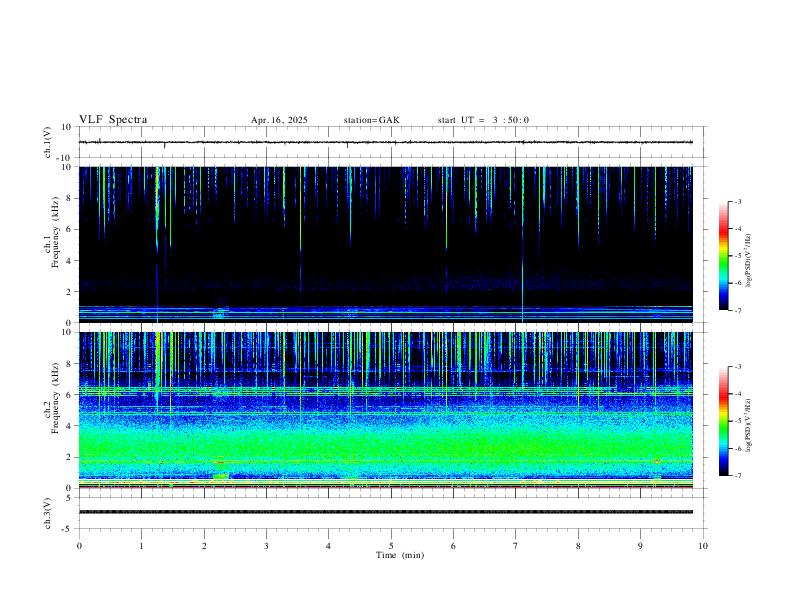Click the upper color bar beside ch.1 spectrogram

[x=723, y=256]
